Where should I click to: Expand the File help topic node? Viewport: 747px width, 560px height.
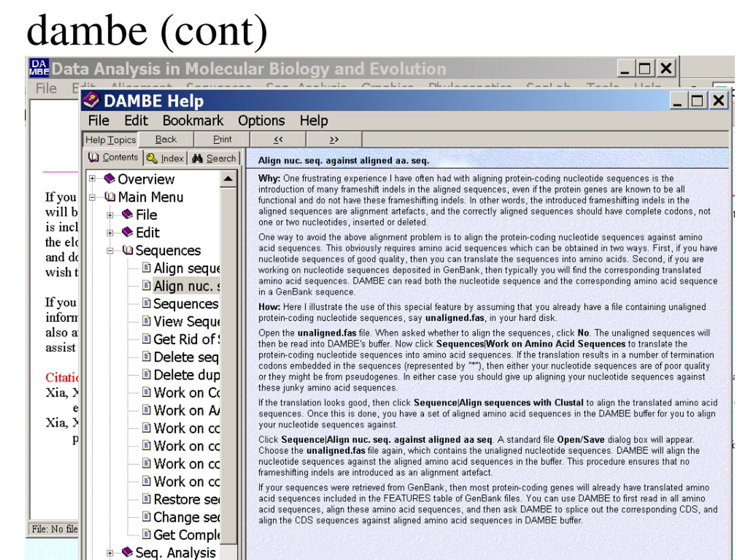tap(110, 215)
